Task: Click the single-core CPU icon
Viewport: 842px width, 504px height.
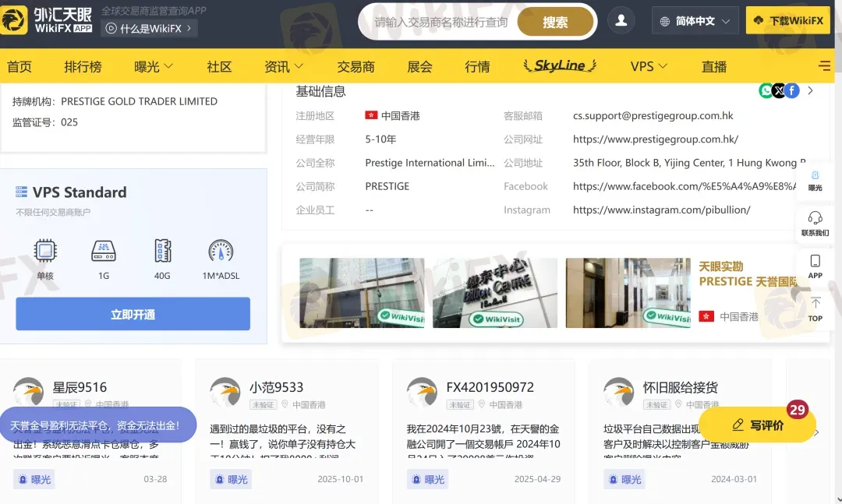Action: pos(45,251)
